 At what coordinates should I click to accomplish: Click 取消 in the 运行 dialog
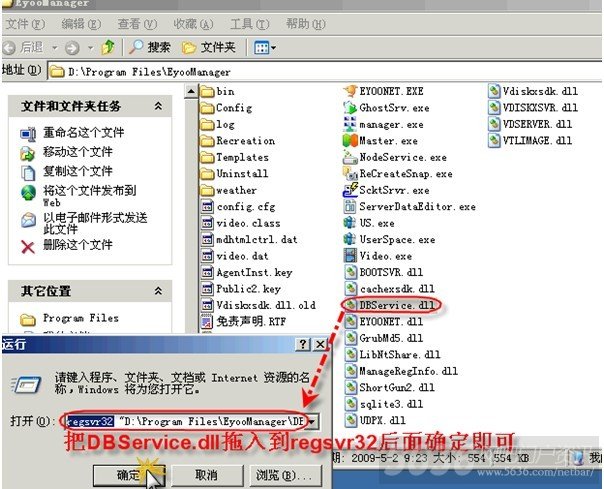point(207,476)
